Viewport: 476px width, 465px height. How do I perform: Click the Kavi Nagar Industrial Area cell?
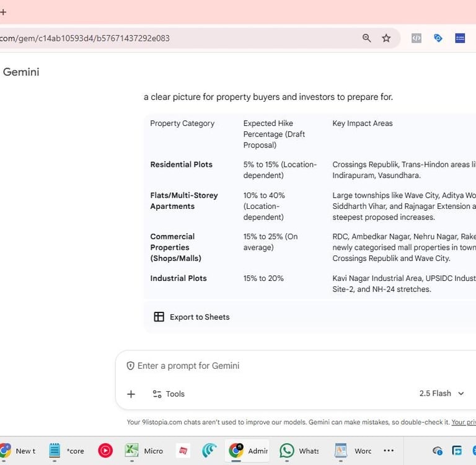(x=404, y=284)
